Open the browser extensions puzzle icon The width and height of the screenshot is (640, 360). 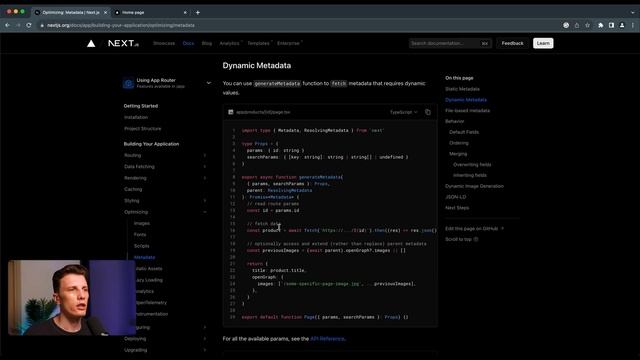click(x=601, y=25)
